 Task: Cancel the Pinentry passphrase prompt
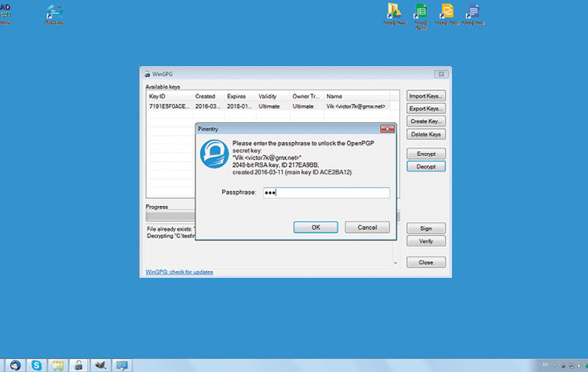[367, 227]
